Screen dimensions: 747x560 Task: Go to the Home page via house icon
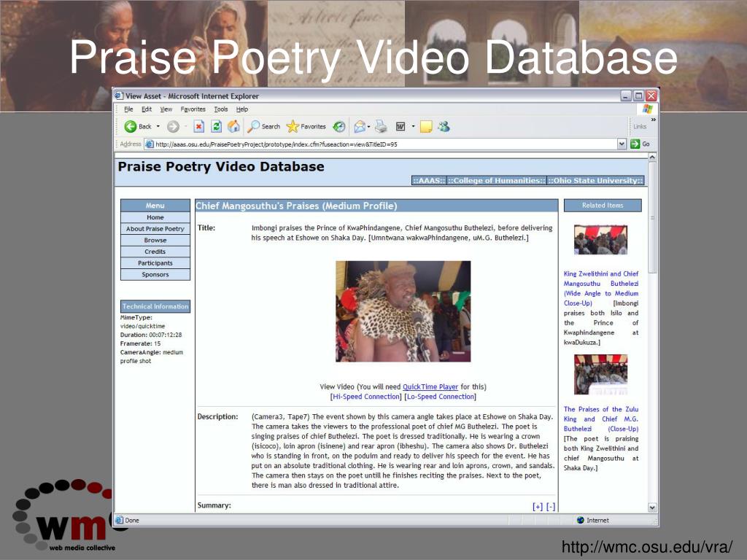tap(233, 127)
